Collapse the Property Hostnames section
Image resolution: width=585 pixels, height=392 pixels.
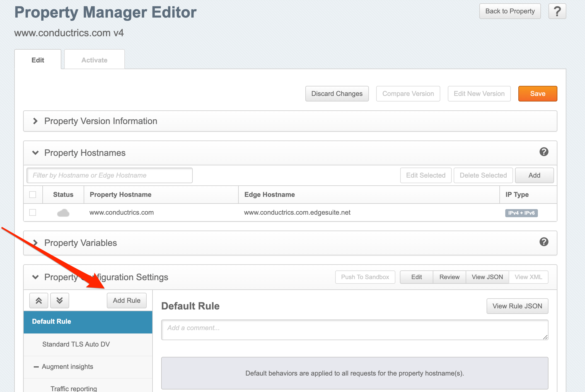(35, 153)
